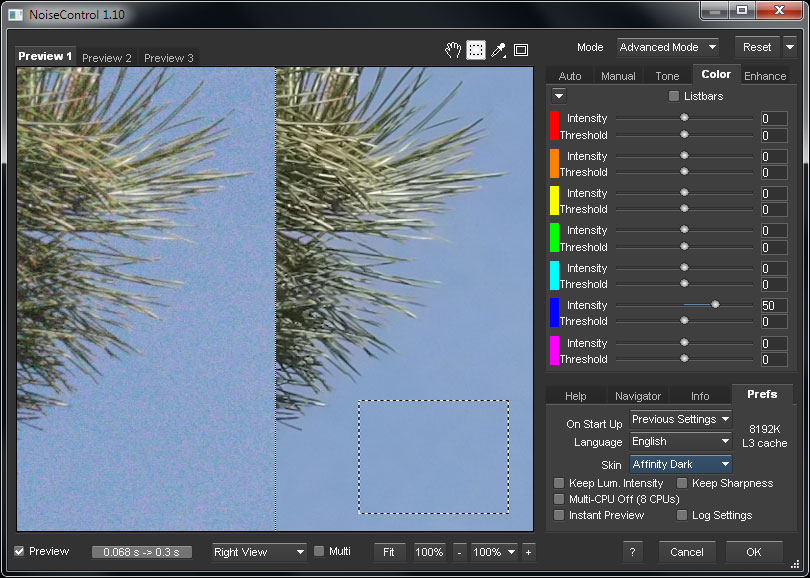Click the minus zoom out button
The image size is (810, 578).
[459, 552]
